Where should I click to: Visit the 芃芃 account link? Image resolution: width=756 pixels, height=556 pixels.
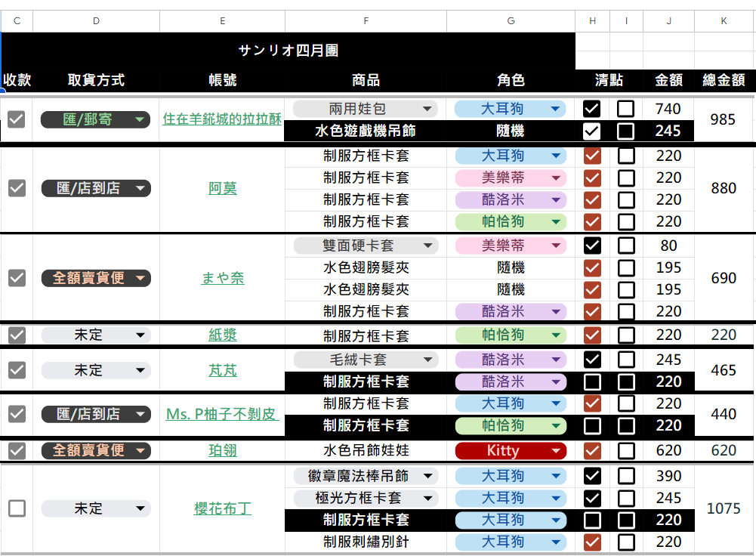[x=222, y=370]
